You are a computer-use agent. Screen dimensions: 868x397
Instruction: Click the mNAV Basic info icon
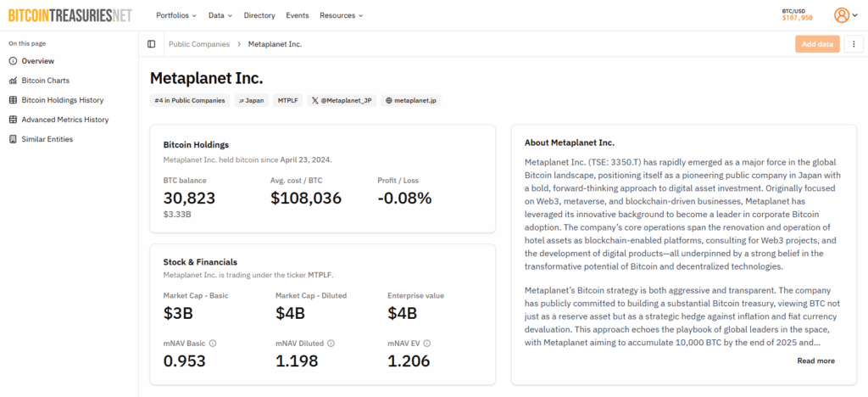click(213, 344)
